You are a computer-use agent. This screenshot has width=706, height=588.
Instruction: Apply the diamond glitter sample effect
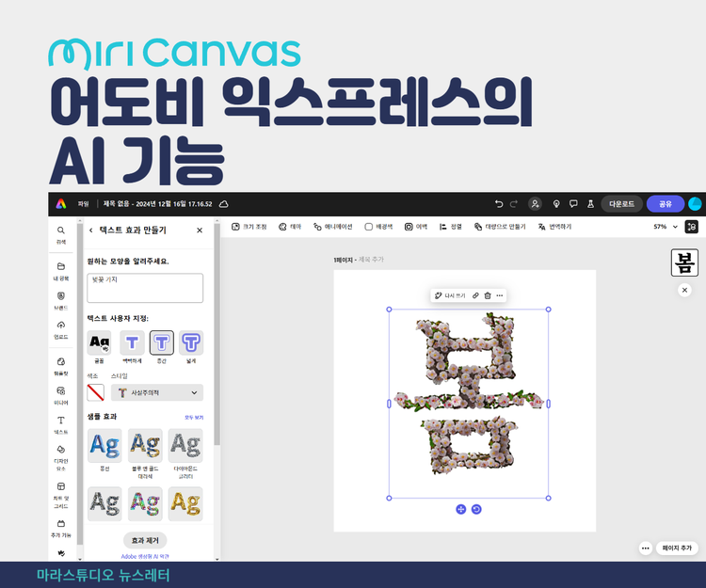pos(185,445)
